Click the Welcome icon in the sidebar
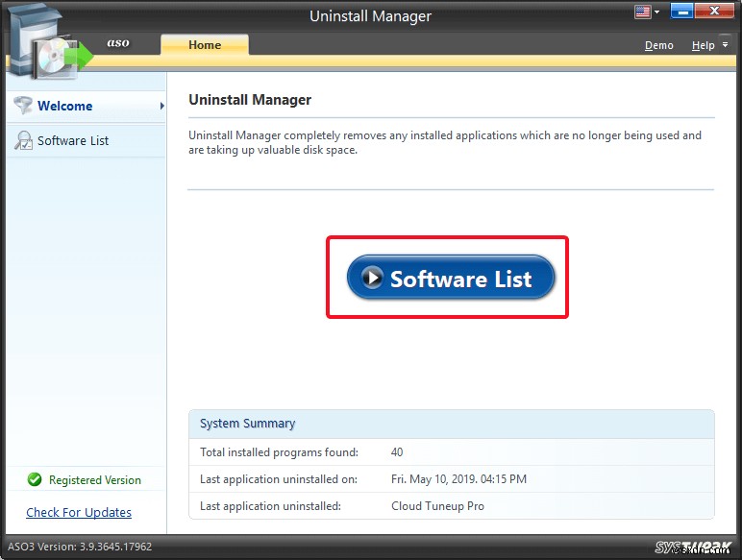The image size is (742, 560). point(22,106)
